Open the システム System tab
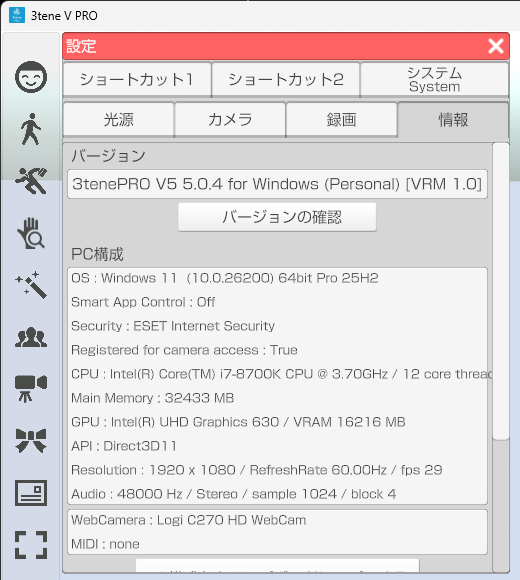Screen dimensions: 520x580 pyautogui.click(x=435, y=80)
